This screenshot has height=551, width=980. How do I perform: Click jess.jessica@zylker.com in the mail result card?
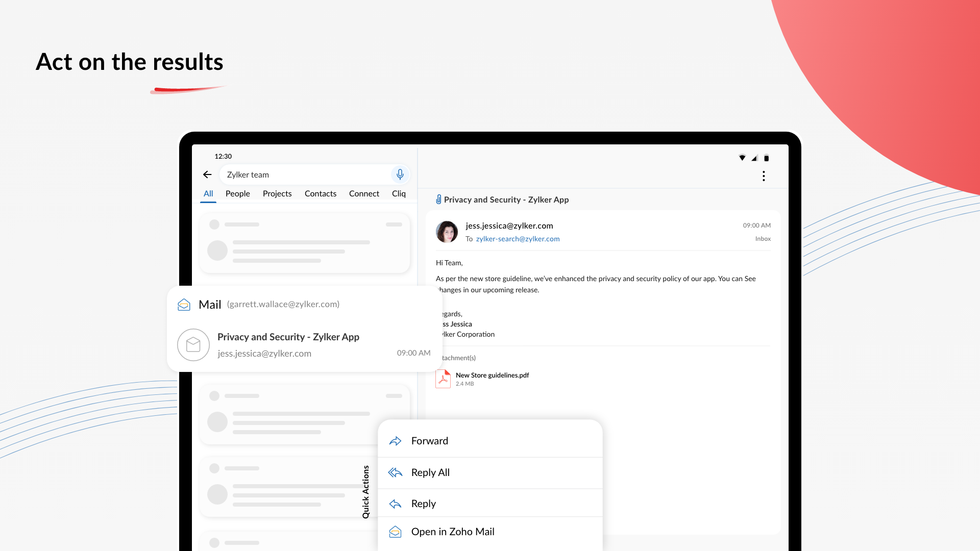tap(264, 354)
